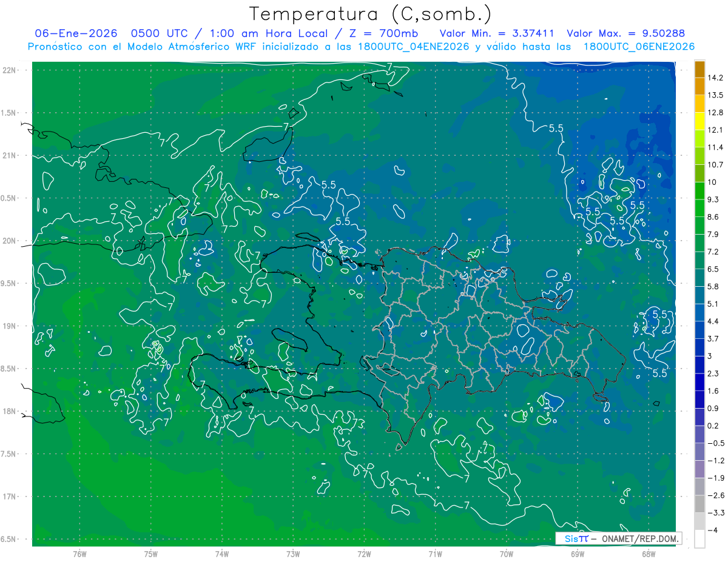Click the '4.4' color scale value
This screenshot has width=728, height=562.
(713, 321)
